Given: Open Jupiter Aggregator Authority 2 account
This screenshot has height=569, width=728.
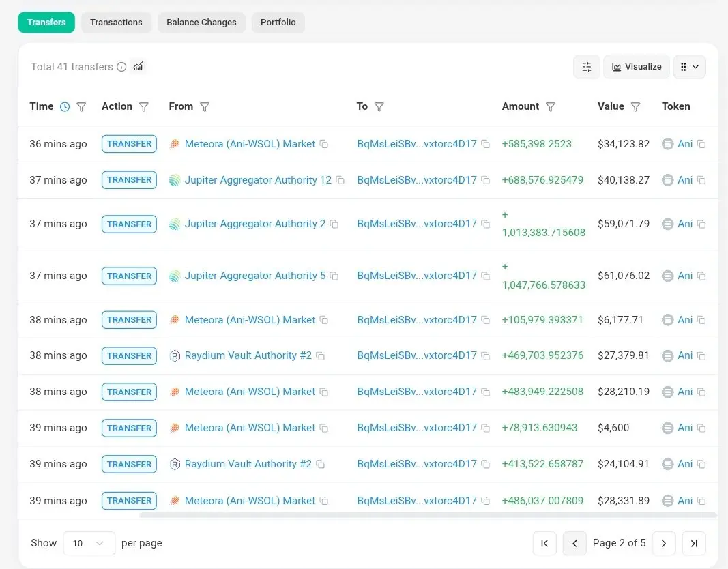Looking at the screenshot, I should [255, 224].
